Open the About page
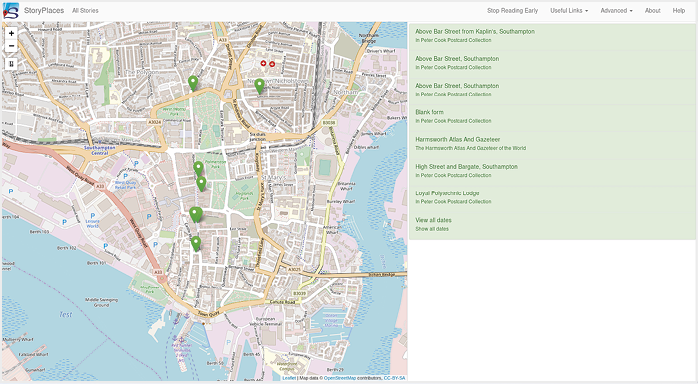 tap(653, 11)
